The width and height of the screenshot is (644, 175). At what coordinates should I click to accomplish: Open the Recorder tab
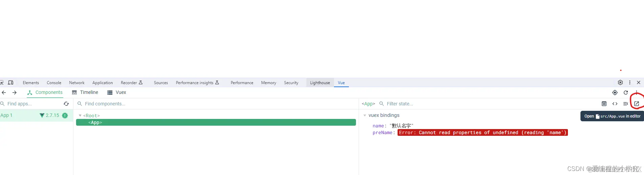pos(132,83)
